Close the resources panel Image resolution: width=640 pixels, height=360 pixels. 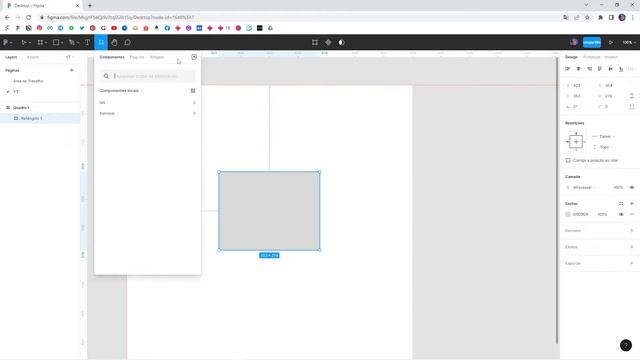pos(194,57)
